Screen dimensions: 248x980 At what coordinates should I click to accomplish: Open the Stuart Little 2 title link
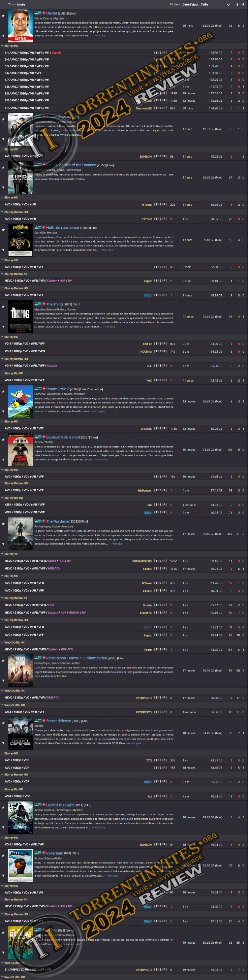click(57, 389)
